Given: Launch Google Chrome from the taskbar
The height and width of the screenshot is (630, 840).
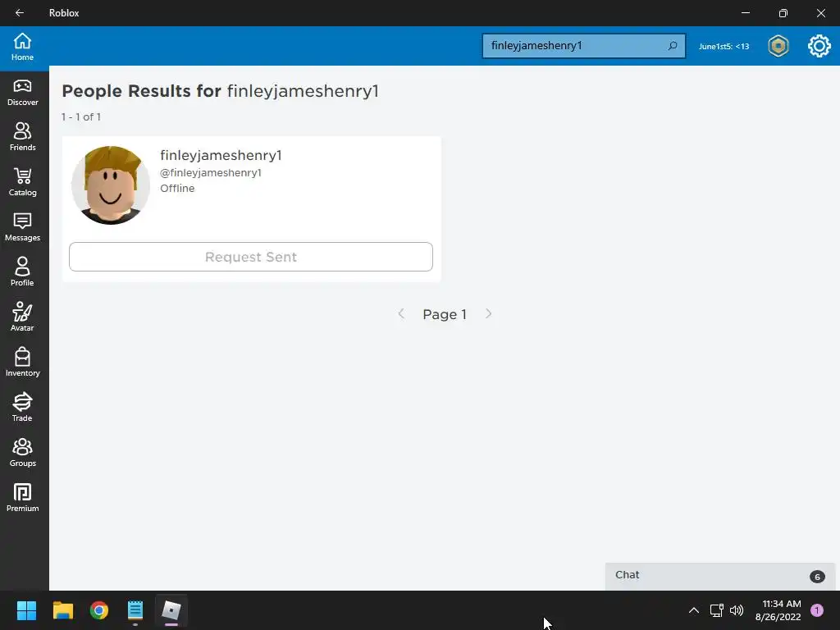Looking at the screenshot, I should click(x=99, y=610).
